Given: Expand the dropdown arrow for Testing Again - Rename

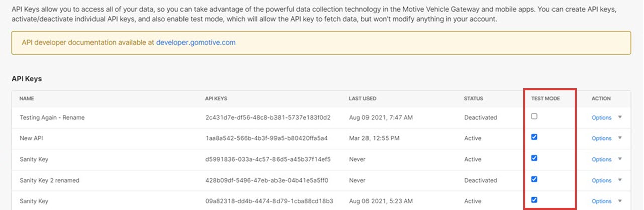Looking at the screenshot, I should (620, 117).
